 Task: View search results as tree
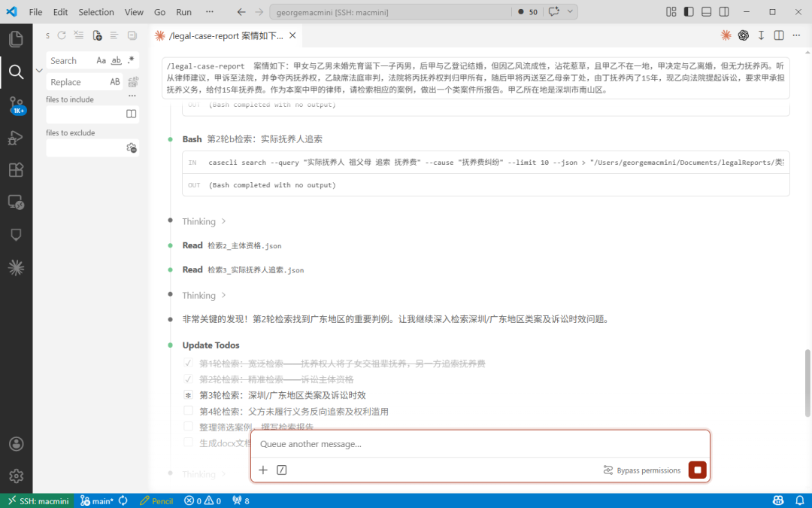[x=114, y=35]
